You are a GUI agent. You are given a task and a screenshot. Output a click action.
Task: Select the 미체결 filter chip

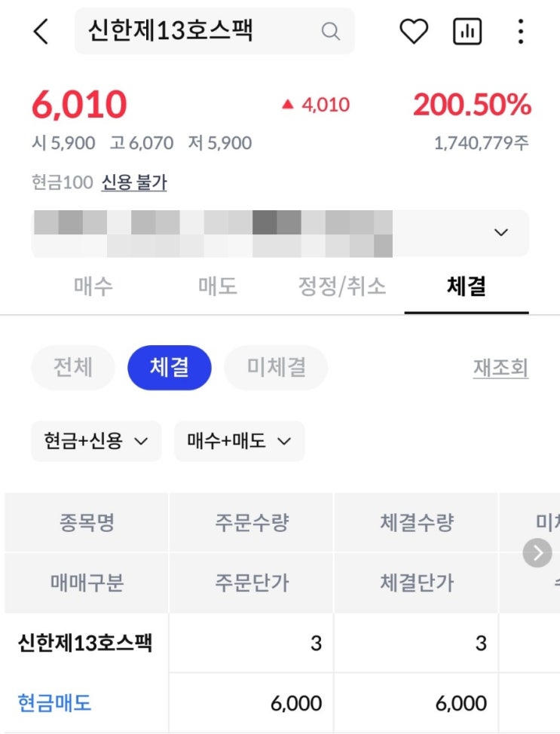coord(277,368)
